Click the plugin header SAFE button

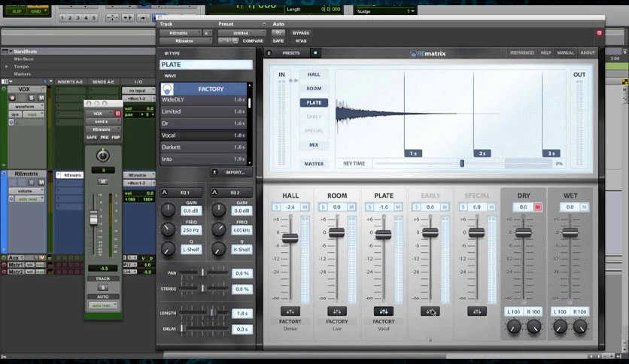pyautogui.click(x=278, y=41)
